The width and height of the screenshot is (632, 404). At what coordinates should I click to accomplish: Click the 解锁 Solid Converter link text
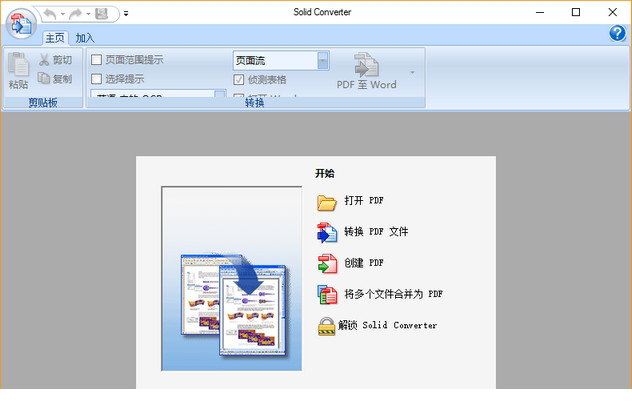[x=388, y=325]
